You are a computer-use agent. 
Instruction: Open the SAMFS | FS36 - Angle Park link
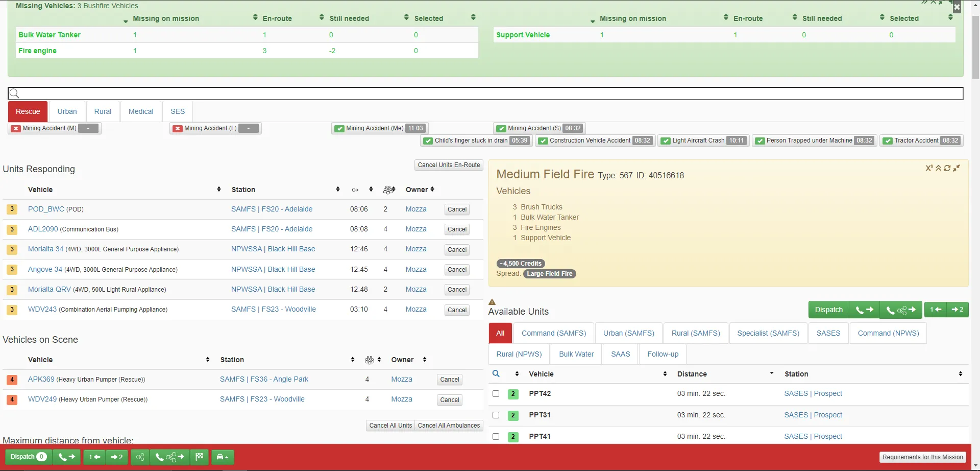click(x=264, y=379)
